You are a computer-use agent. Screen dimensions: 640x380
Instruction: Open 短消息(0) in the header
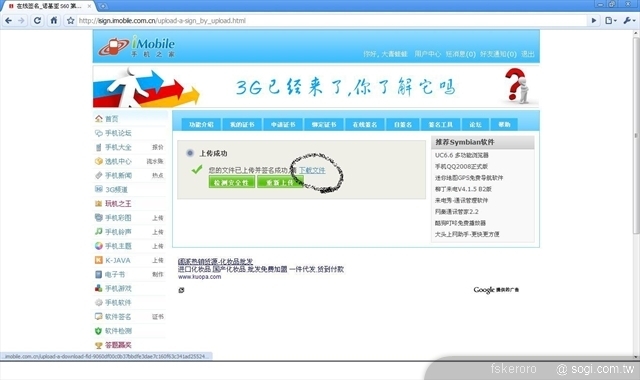pos(460,54)
